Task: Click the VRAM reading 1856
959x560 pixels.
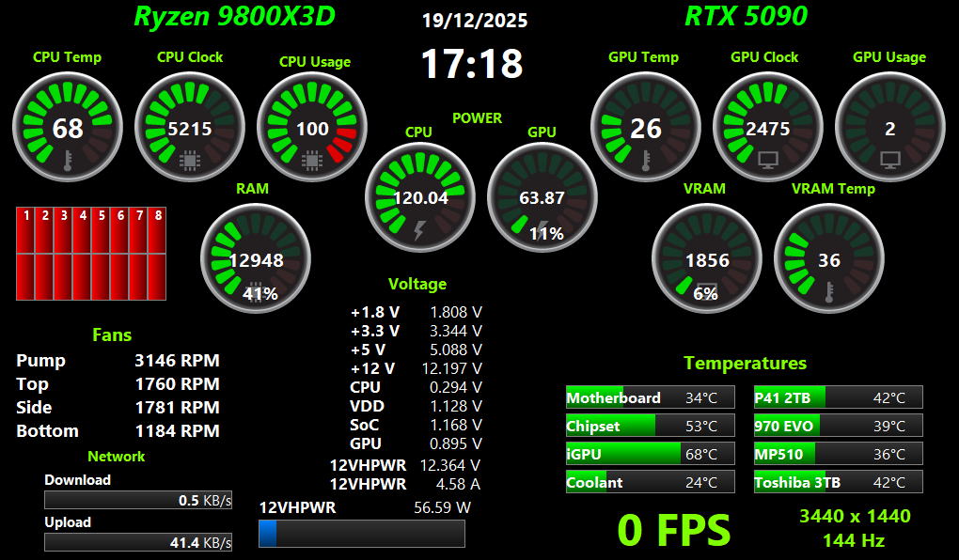Action: pos(708,260)
